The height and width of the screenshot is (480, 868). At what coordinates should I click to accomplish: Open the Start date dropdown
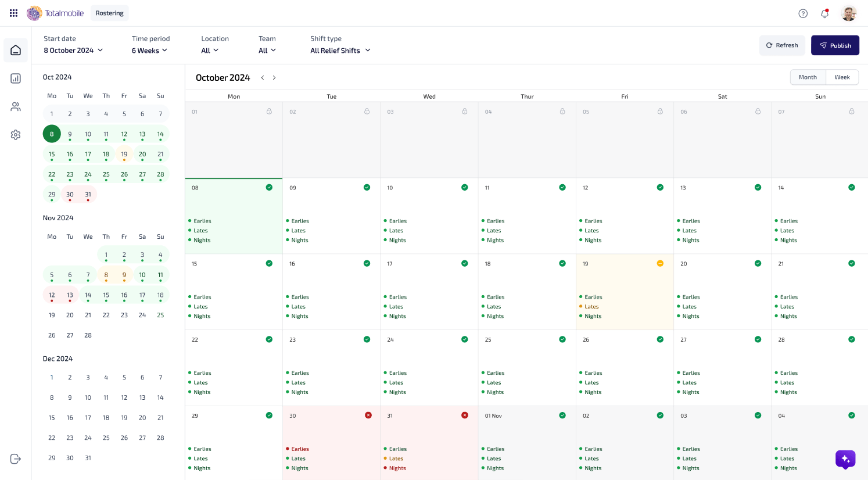pos(73,51)
